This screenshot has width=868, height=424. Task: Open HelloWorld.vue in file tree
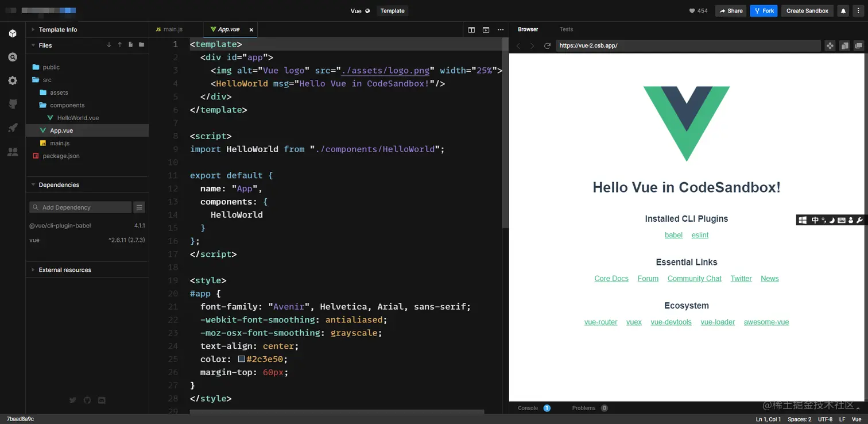pos(87,118)
